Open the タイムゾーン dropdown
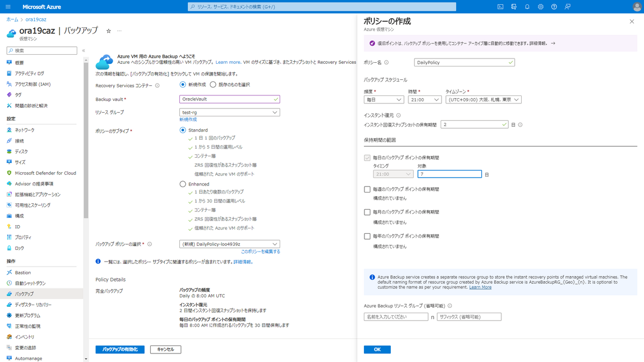 [x=484, y=100]
